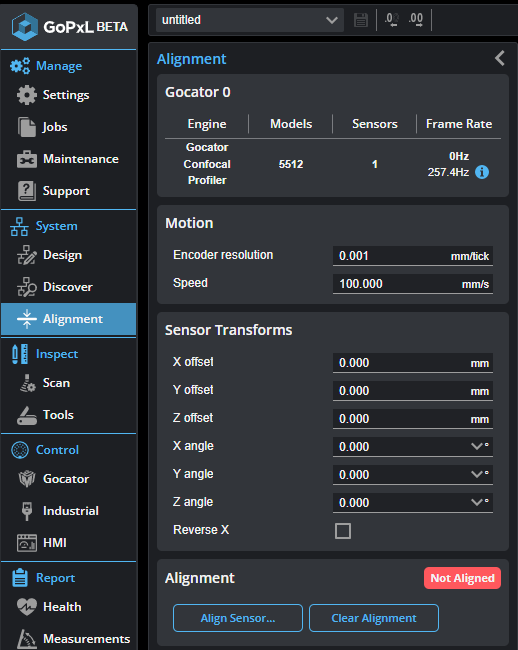This screenshot has height=650, width=518.
Task: Open Settings with the gear icon
Action: (27, 95)
